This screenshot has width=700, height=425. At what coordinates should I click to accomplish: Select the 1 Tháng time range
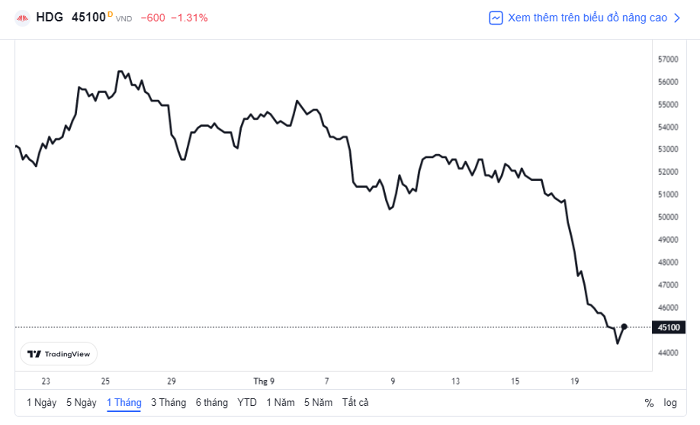[124, 402]
